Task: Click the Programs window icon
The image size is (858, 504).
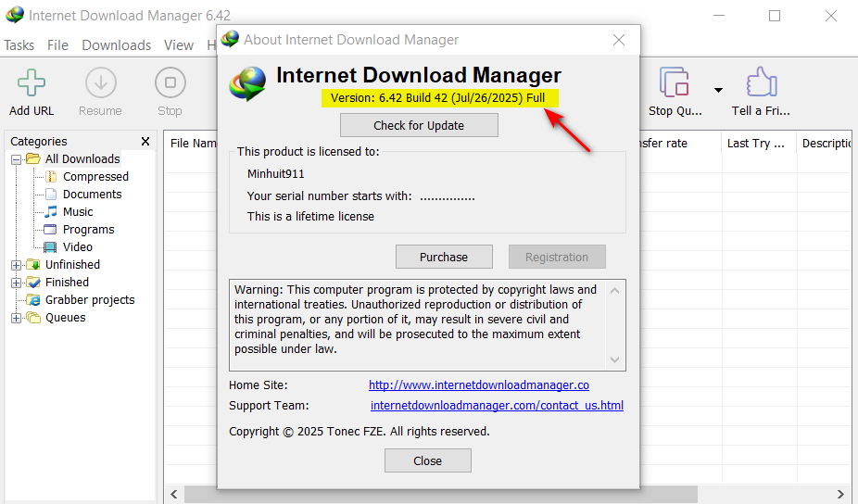Action: [x=50, y=229]
